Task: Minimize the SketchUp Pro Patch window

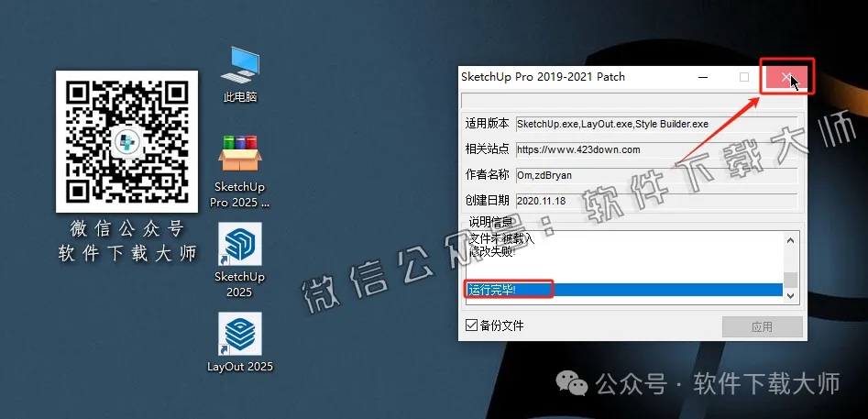Action: 704,77
